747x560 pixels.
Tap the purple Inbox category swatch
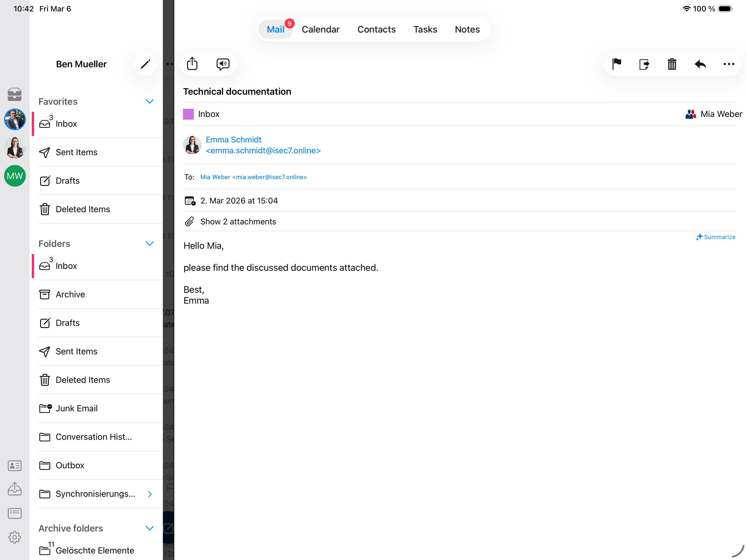[x=188, y=114]
